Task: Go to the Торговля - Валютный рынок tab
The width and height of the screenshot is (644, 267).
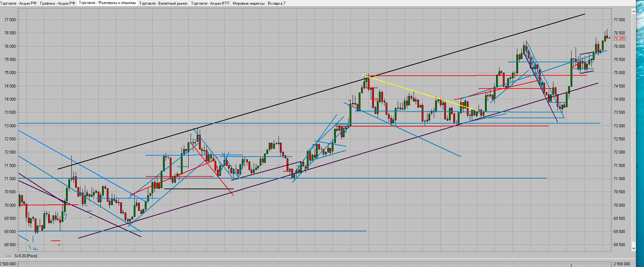Action: tap(163, 3)
